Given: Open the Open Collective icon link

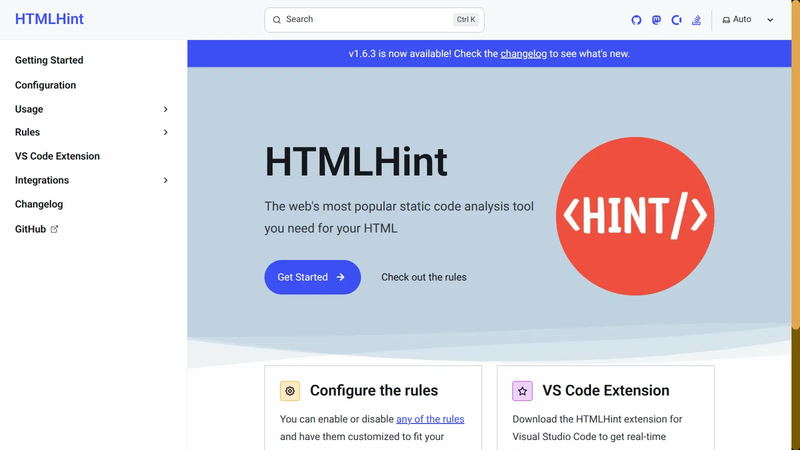Looking at the screenshot, I should [677, 20].
